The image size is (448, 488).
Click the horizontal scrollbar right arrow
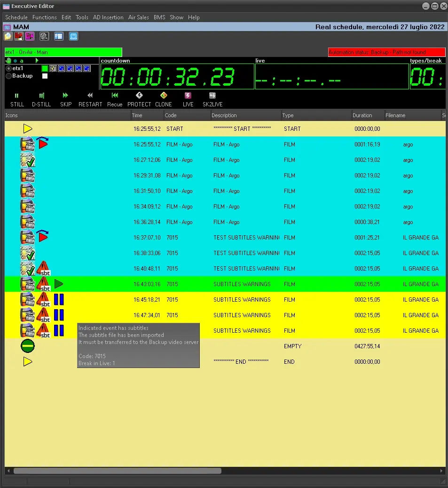[x=441, y=471]
